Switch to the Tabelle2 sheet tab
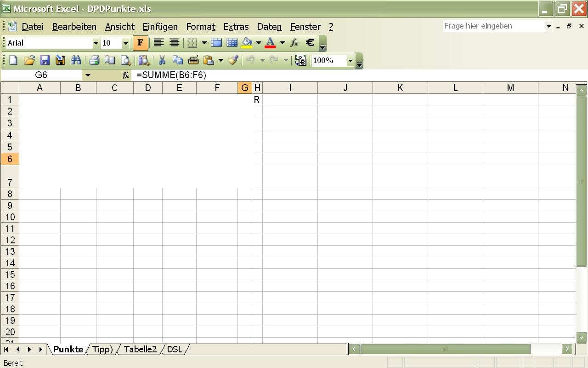Screen dimensions: 588x368 [x=140, y=349]
